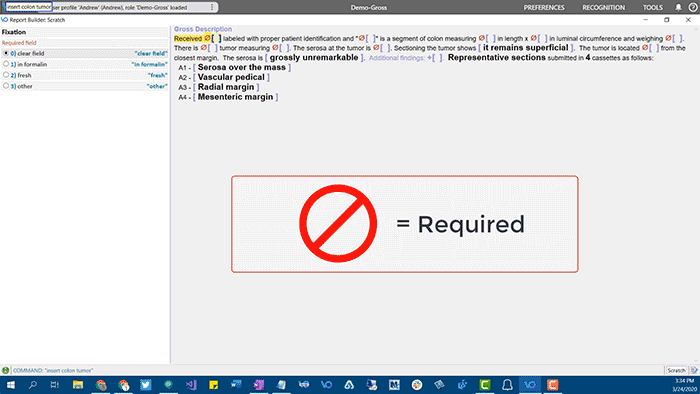Click the Scratch button in status bar
Viewport: 700px width, 394px height.
click(x=676, y=370)
